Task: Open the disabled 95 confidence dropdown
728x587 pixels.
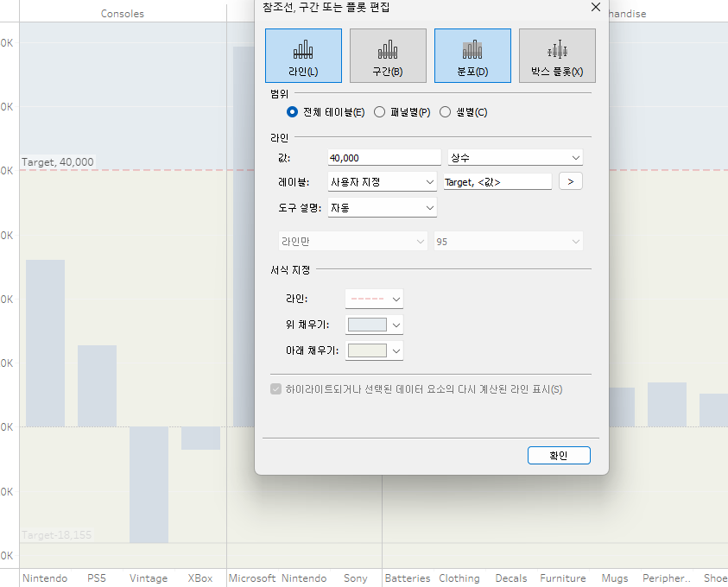Action: pyautogui.click(x=508, y=242)
